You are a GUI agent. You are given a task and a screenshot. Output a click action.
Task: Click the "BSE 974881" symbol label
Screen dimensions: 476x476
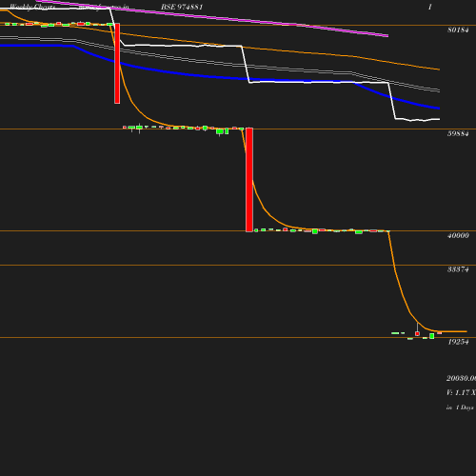(182, 7)
